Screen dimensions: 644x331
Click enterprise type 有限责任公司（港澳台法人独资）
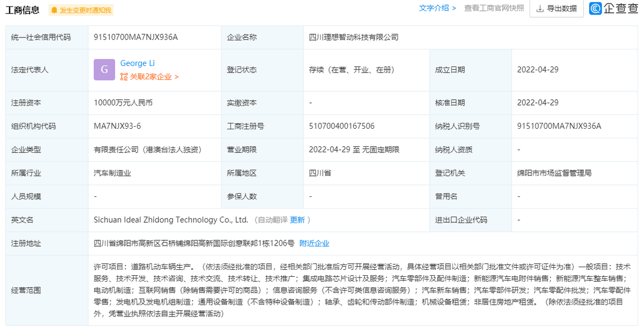(x=148, y=150)
